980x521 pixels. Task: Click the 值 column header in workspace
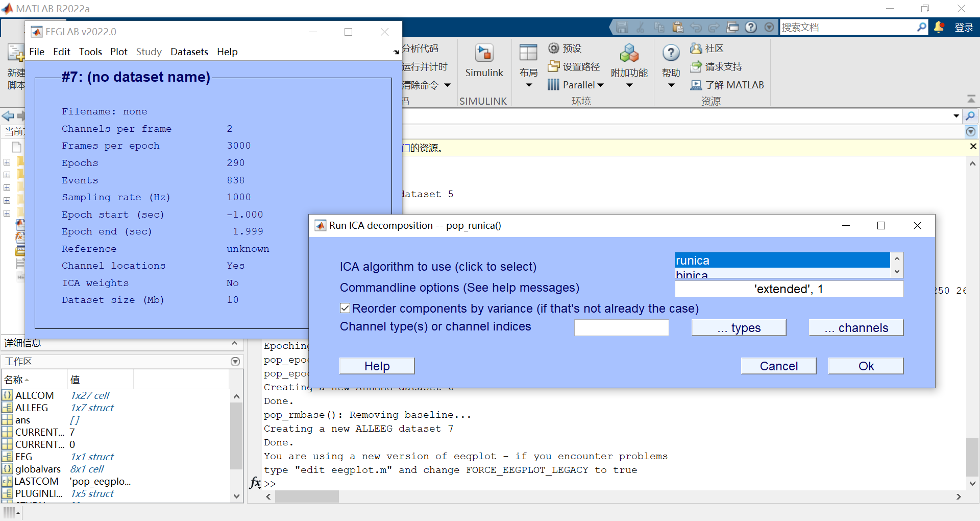tap(100, 380)
